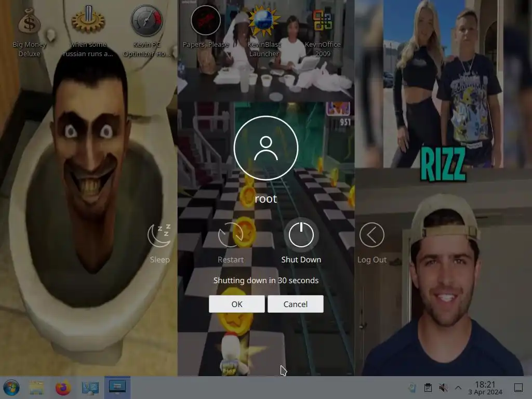
Task: Open the file manager taskbar icon
Action: click(x=36, y=388)
